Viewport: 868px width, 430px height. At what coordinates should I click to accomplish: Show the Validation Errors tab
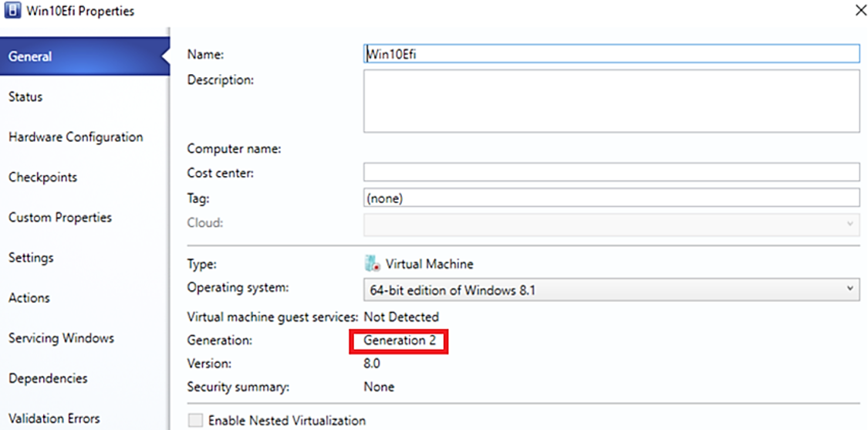point(54,418)
